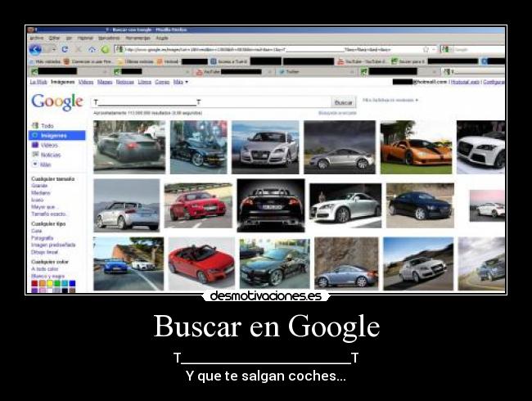Filter by Imagen prediseñada type
The width and height of the screenshot is (532, 401).
tap(53, 245)
